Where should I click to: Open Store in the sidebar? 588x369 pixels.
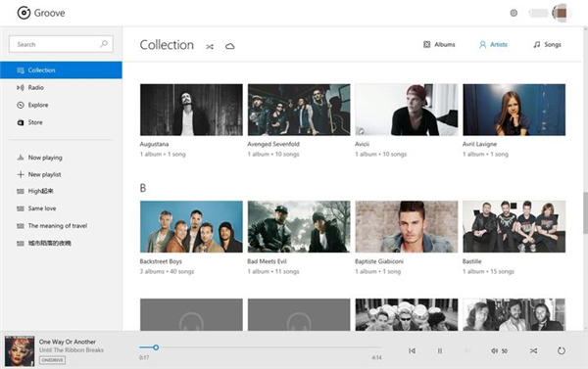pos(61,122)
